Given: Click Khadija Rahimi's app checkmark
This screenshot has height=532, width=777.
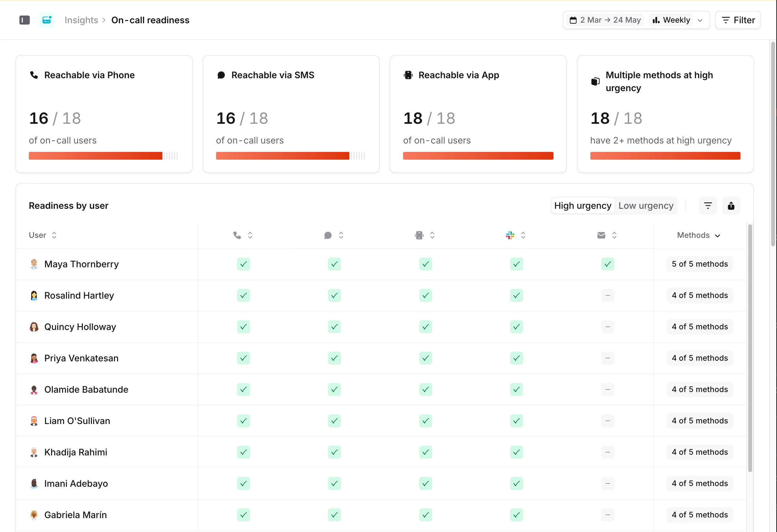Looking at the screenshot, I should tap(425, 452).
